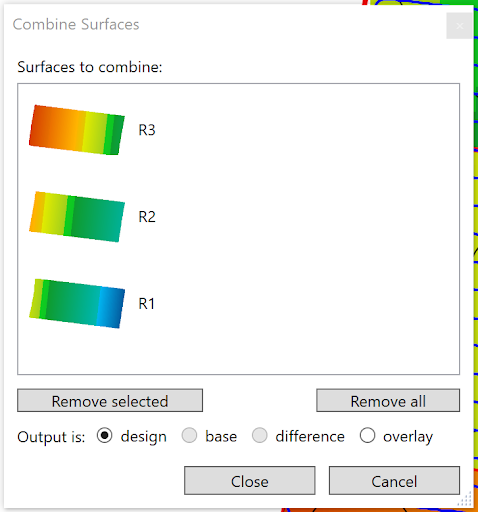
Task: Select the R3 surface gradient thumbnail
Action: [x=77, y=130]
